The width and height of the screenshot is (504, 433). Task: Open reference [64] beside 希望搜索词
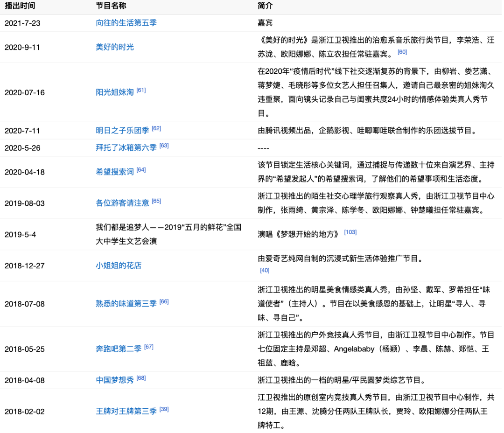pos(141,170)
